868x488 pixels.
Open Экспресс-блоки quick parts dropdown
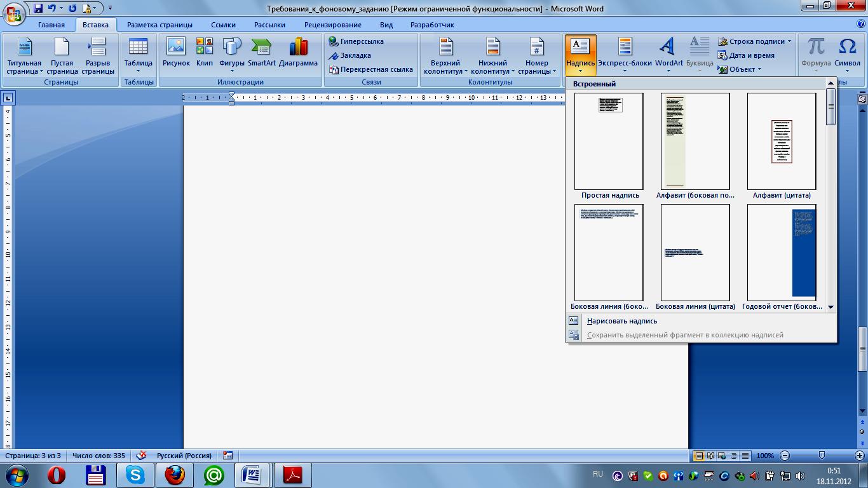pos(625,56)
